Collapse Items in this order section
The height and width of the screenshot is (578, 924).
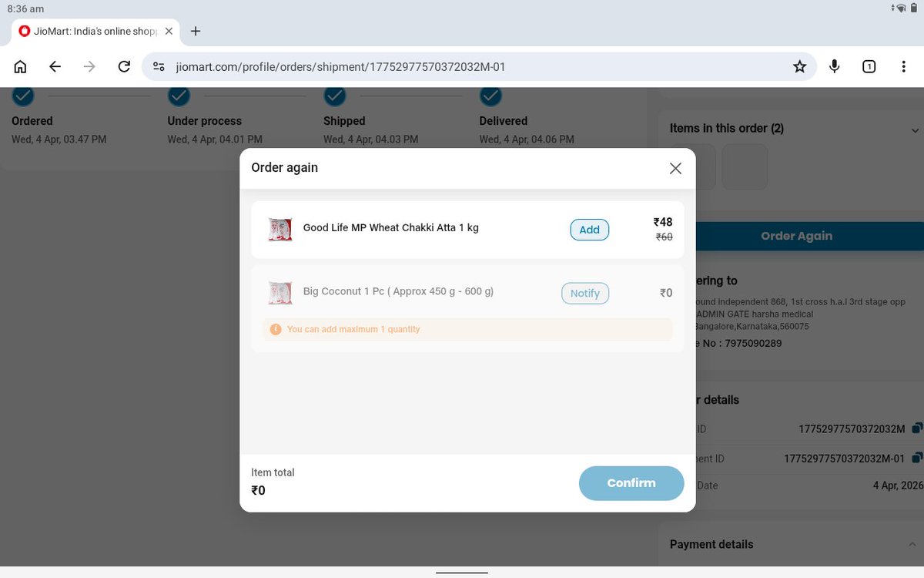[915, 131]
